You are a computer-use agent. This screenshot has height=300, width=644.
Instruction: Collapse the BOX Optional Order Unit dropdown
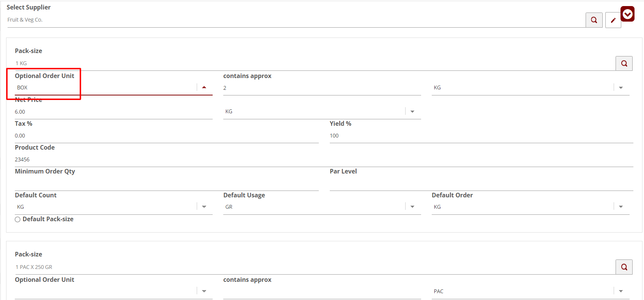204,87
